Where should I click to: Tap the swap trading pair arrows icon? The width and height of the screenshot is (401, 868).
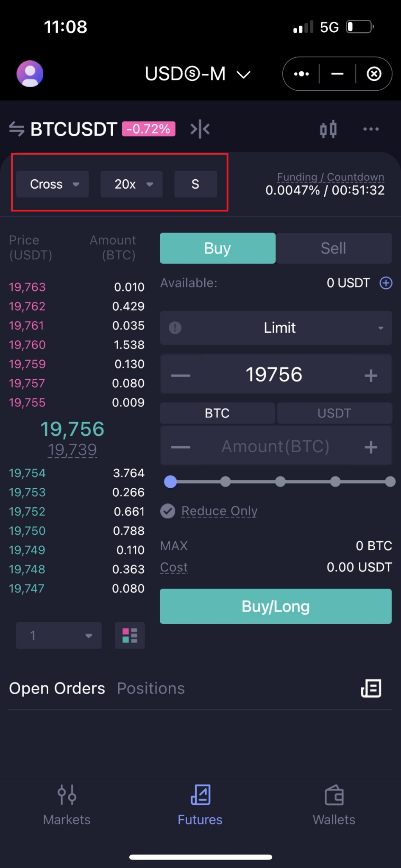click(17, 129)
